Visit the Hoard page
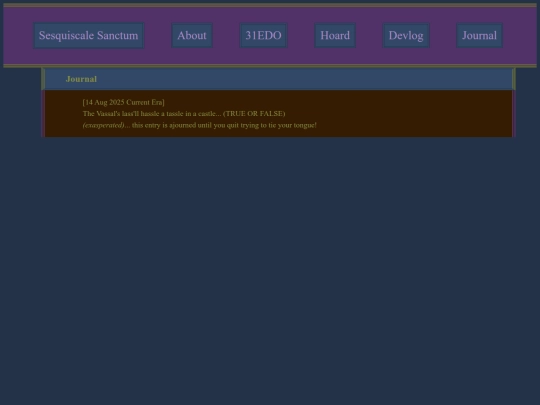Screen dimensions: 540x405 pos(335,35)
